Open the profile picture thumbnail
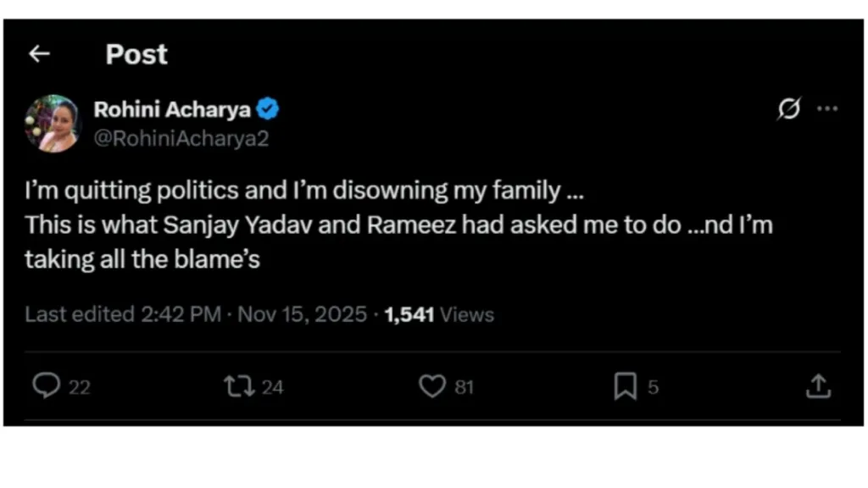The height and width of the screenshot is (488, 868). (x=53, y=123)
